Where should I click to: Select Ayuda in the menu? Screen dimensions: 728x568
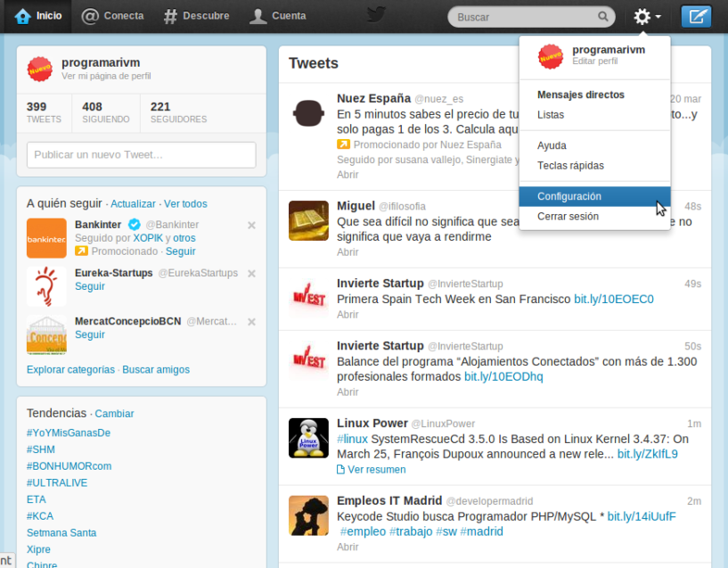tap(552, 145)
